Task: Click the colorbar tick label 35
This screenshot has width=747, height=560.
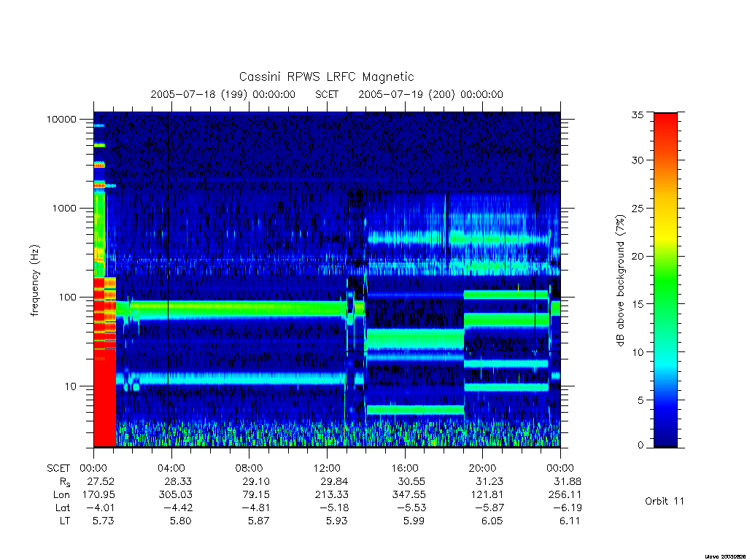Action: coord(637,114)
